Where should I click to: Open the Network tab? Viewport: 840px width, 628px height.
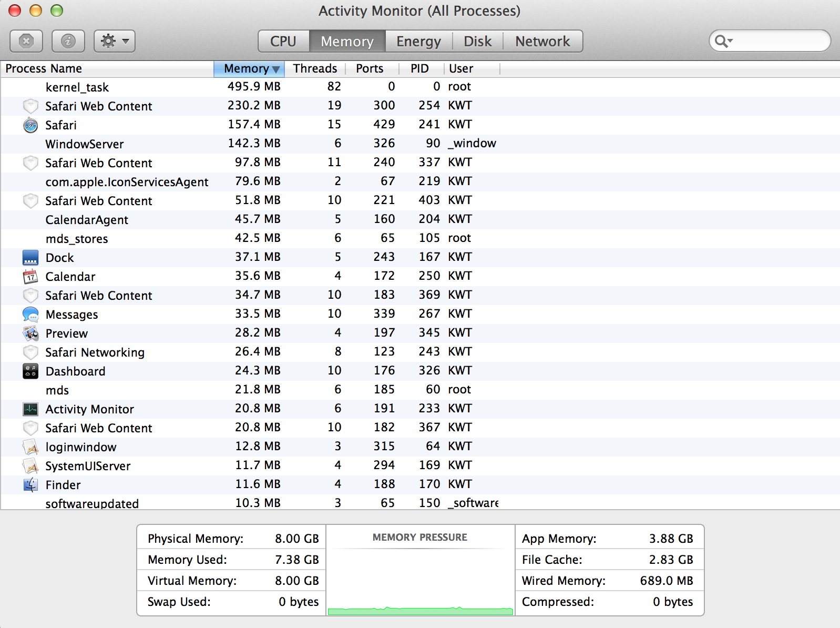point(542,41)
